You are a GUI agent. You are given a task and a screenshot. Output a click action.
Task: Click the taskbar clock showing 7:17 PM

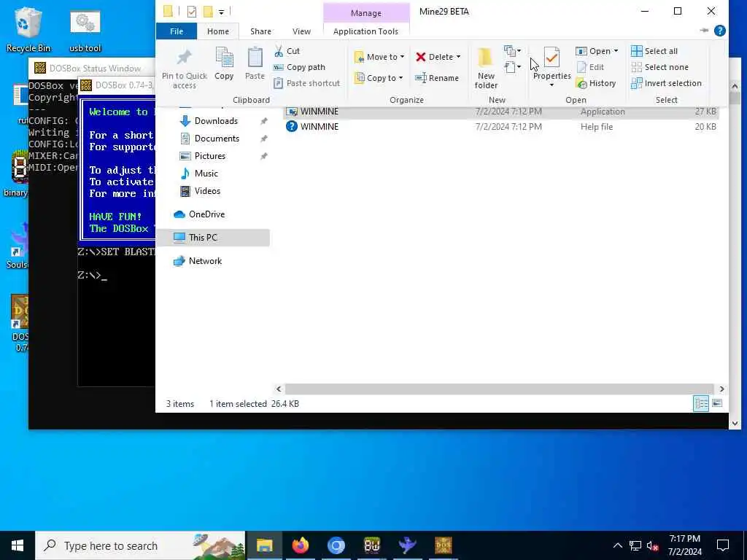684,545
